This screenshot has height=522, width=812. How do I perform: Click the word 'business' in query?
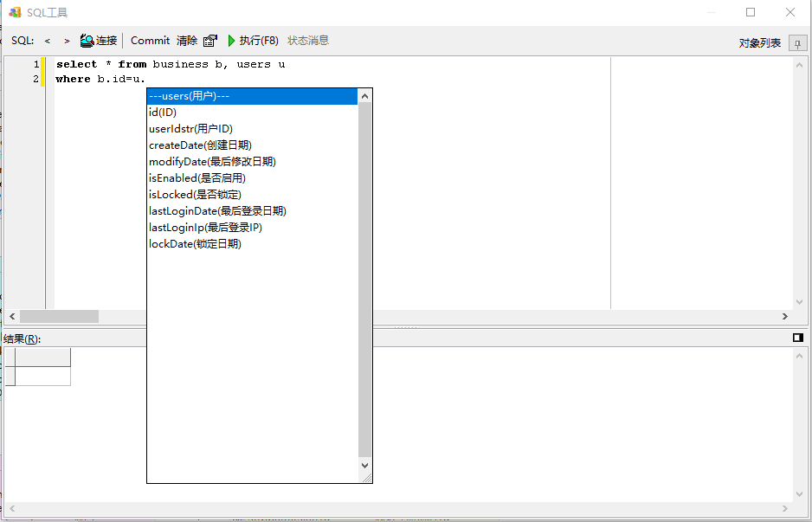tap(180, 64)
